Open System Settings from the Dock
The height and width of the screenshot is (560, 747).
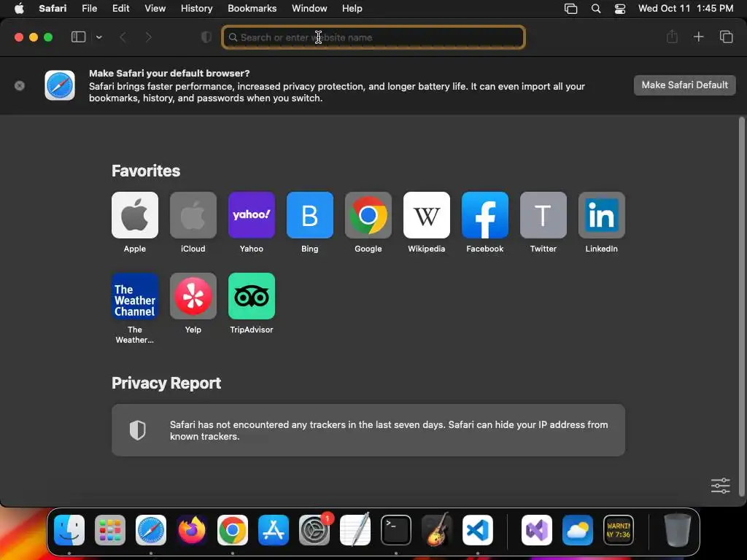tap(314, 530)
